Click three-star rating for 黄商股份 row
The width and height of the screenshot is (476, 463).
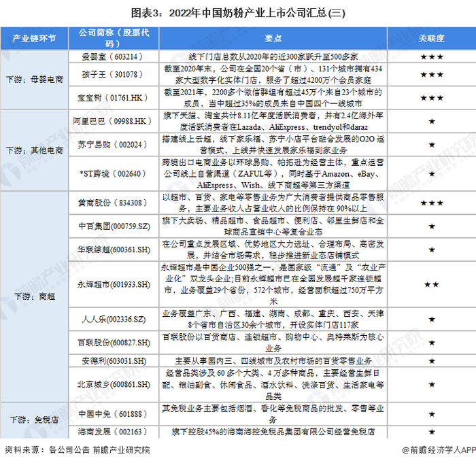[x=432, y=203]
